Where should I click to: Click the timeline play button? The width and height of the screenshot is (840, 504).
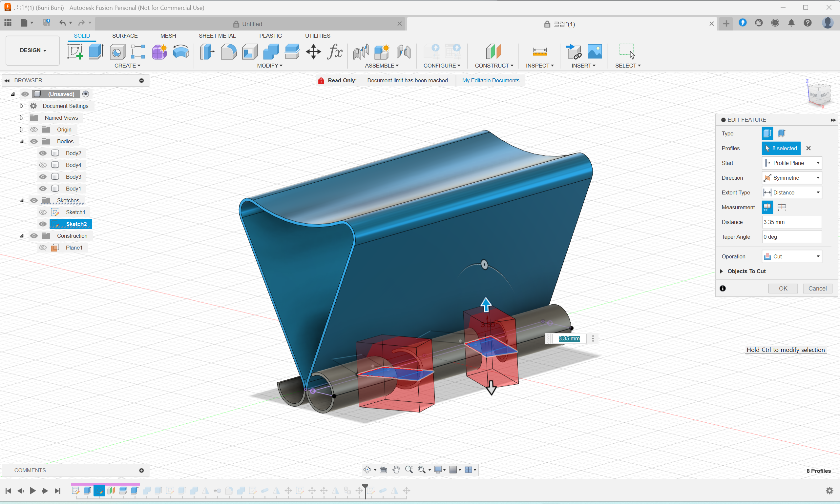tap(32, 491)
